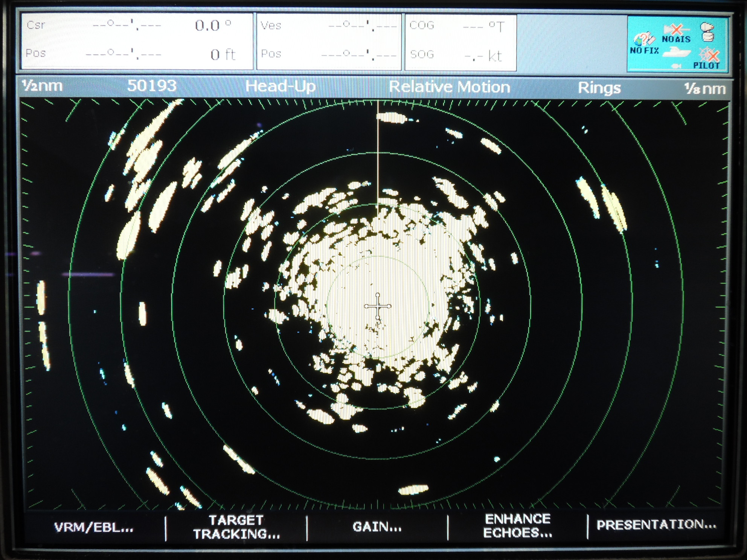
Task: Click the ½nm range indicator
Action: [42, 86]
